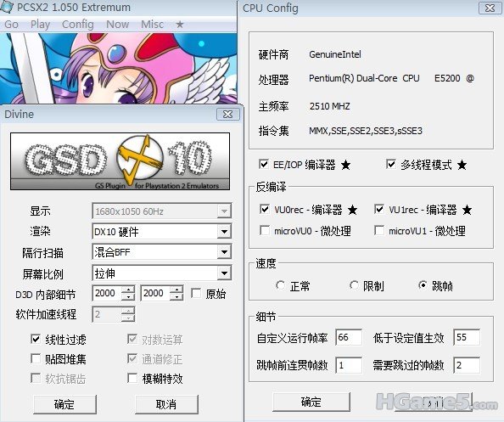Click the GSD X10 plugin logo banner

point(120,161)
